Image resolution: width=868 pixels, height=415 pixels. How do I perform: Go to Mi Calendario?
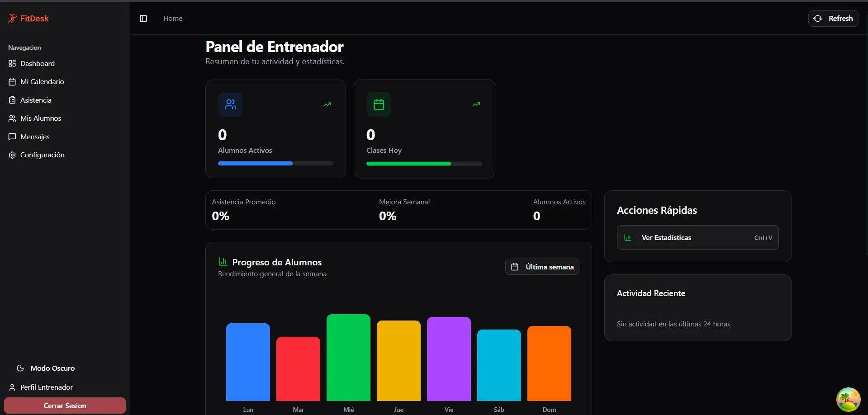click(x=42, y=81)
